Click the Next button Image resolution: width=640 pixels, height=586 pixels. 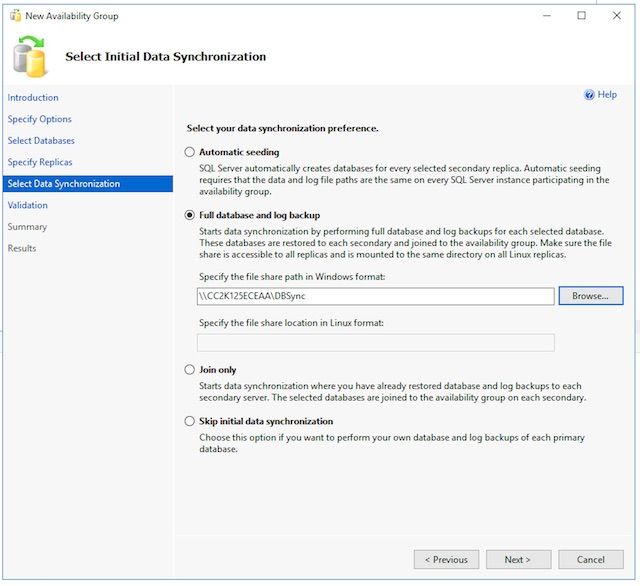(x=518, y=559)
